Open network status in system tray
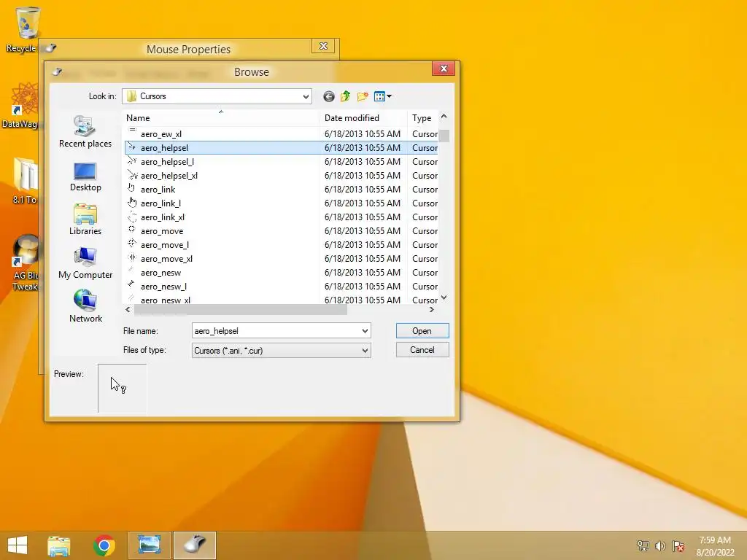This screenshot has height=560, width=747. click(643, 546)
